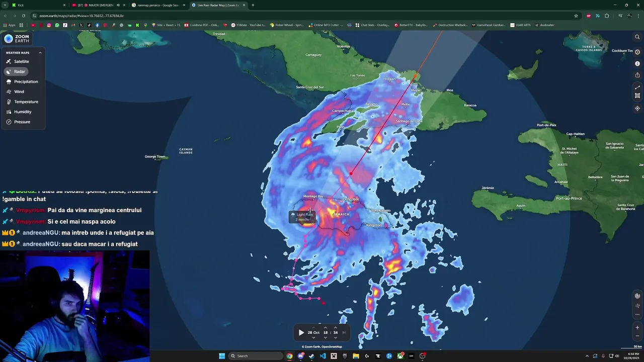
Task: Open the Combine PDF bookmark
Action: (x=201, y=25)
